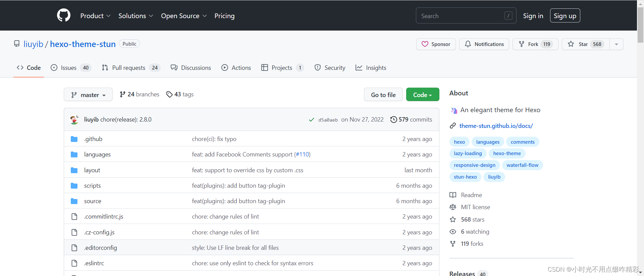The height and width of the screenshot is (276, 644).
Task: Click the liuyib avatar in commit row
Action: tap(74, 120)
